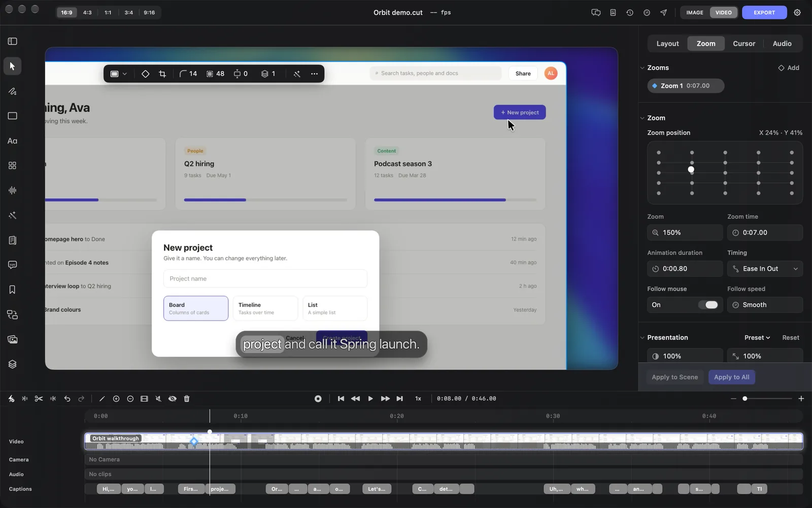Open the layers stack sidebar icon
This screenshot has width=812, height=508.
pyautogui.click(x=13, y=364)
